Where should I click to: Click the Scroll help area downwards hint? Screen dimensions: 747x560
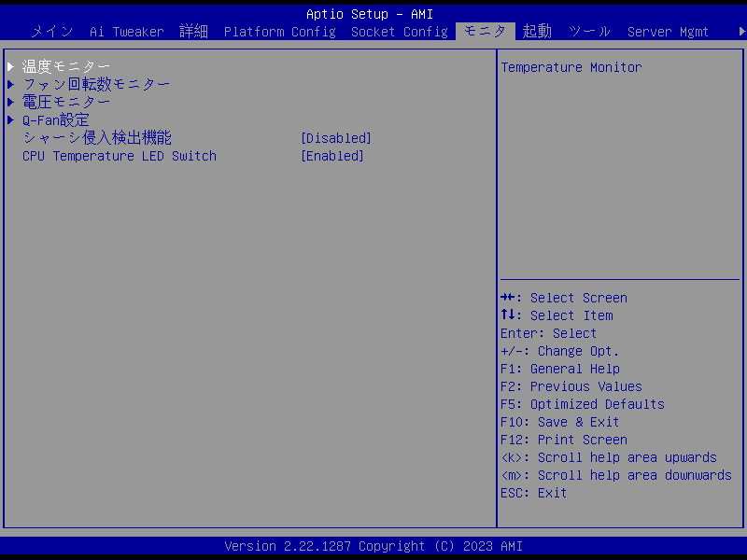point(616,475)
